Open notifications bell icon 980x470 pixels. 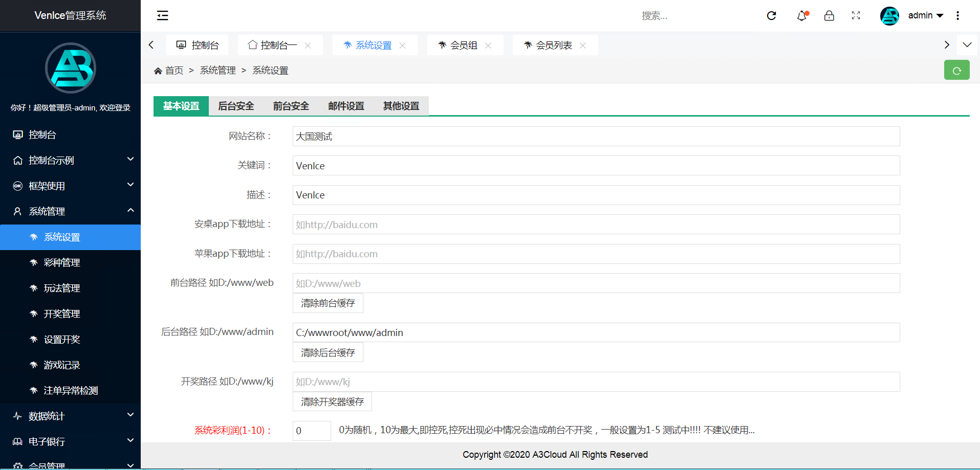(x=802, y=15)
